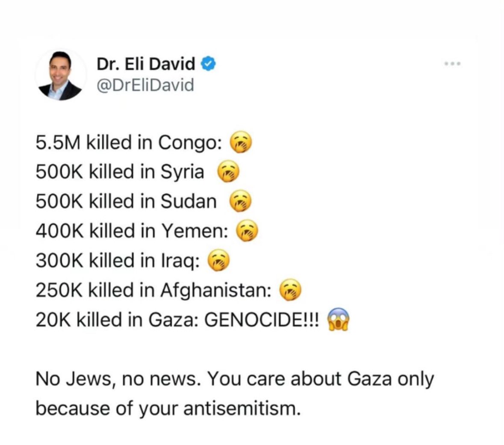The width and height of the screenshot is (504, 445).
Task: Select the '400K killed in Yemen' text
Action: [x=132, y=231]
